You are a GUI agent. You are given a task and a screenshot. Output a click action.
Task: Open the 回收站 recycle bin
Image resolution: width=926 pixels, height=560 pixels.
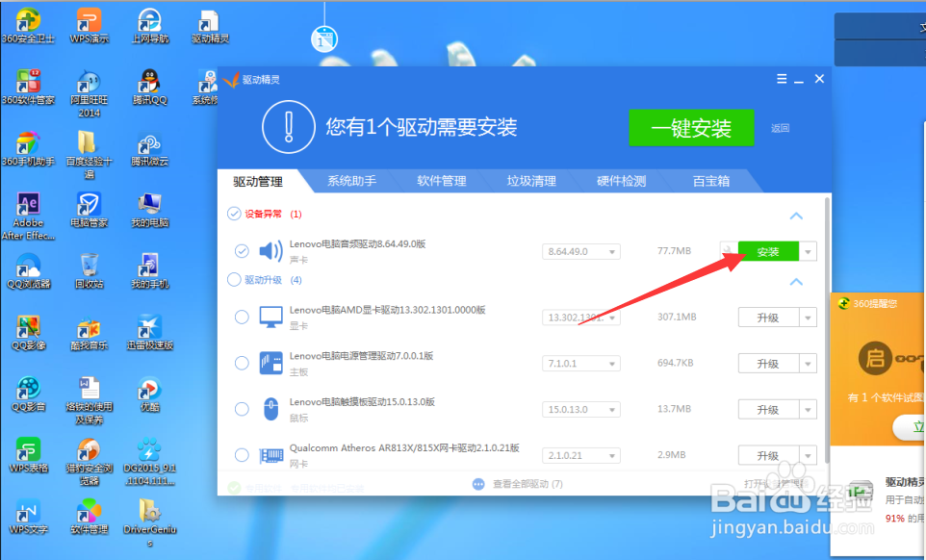click(90, 271)
